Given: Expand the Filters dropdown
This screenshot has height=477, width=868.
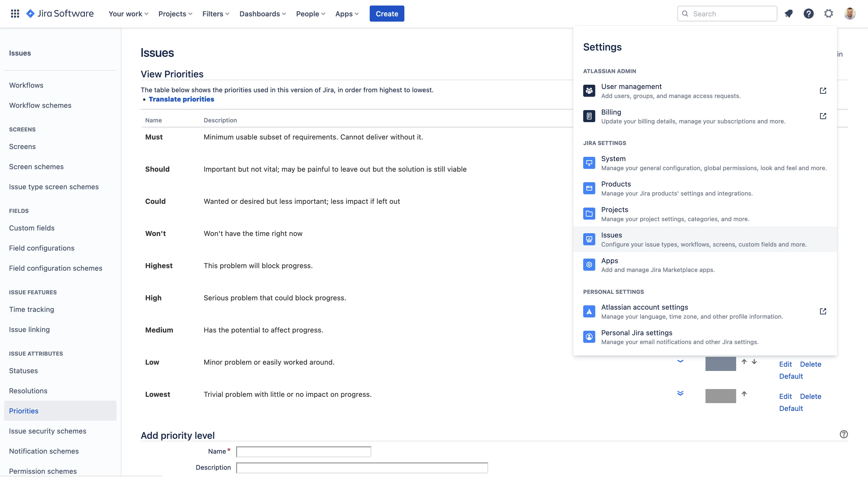Looking at the screenshot, I should point(216,14).
